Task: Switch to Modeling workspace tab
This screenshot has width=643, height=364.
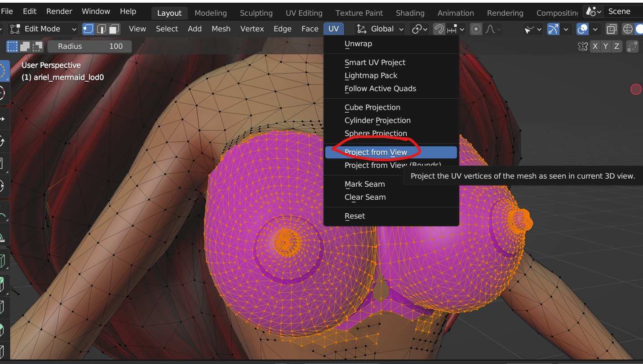Action: pyautogui.click(x=211, y=13)
